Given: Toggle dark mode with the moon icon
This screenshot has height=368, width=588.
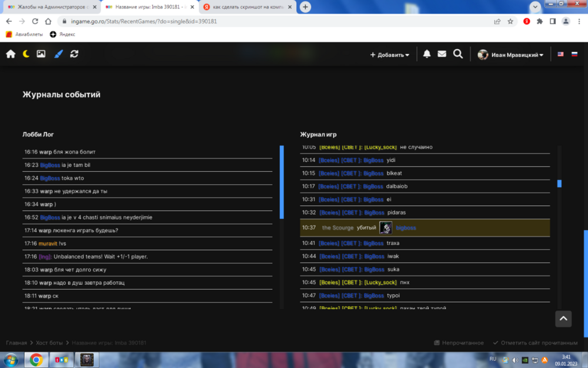Looking at the screenshot, I should [x=26, y=54].
